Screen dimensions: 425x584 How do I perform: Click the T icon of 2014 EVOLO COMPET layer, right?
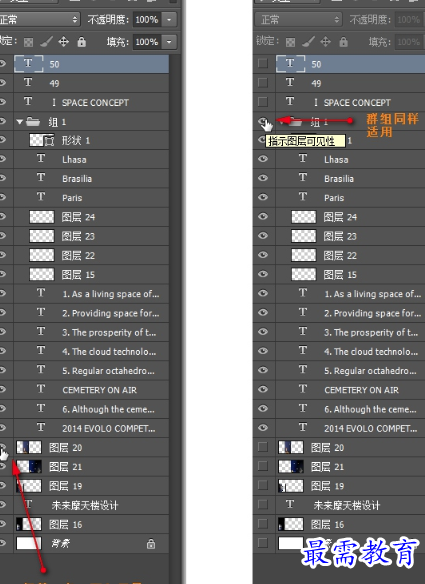coord(303,428)
